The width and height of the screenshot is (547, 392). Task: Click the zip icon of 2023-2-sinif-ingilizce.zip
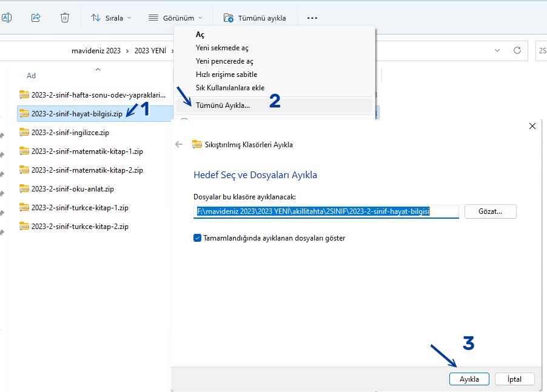[x=24, y=132]
